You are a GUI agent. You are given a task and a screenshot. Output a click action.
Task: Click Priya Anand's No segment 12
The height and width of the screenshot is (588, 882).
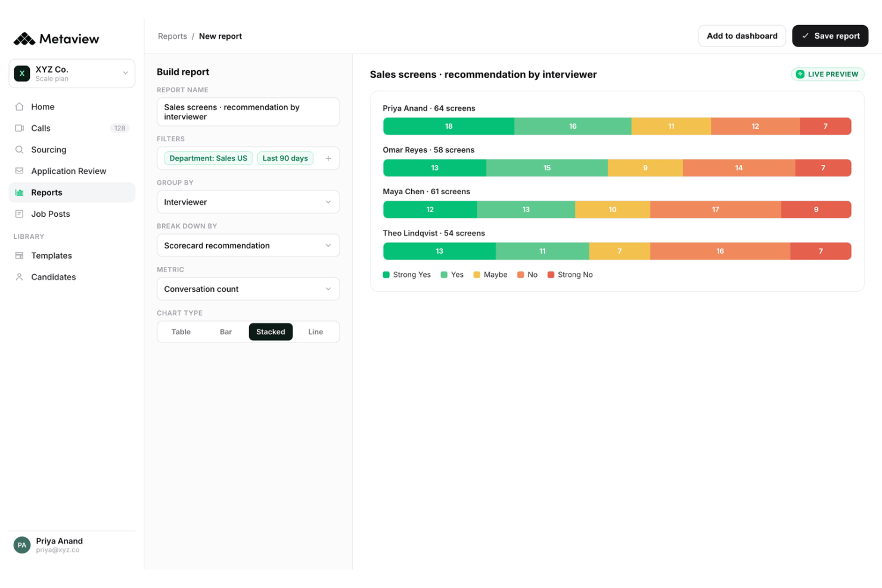755,126
